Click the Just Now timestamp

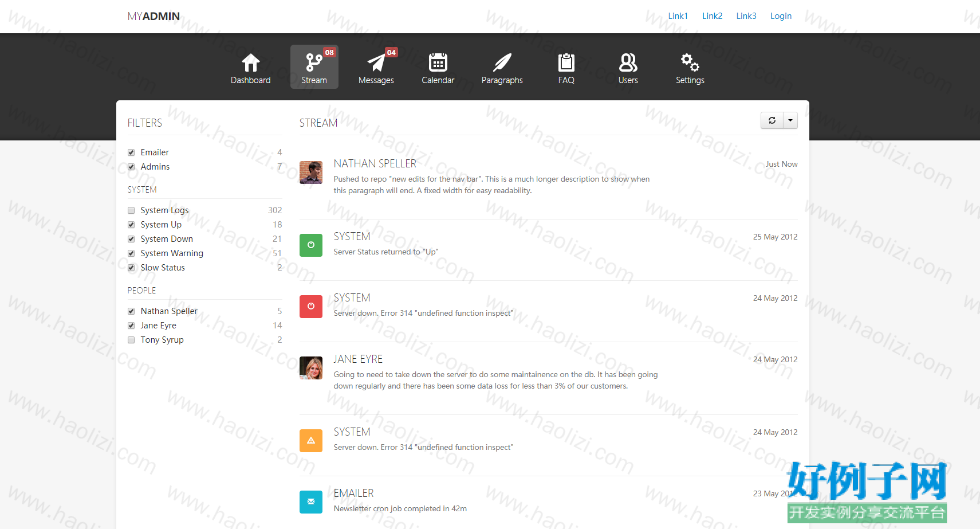(781, 164)
